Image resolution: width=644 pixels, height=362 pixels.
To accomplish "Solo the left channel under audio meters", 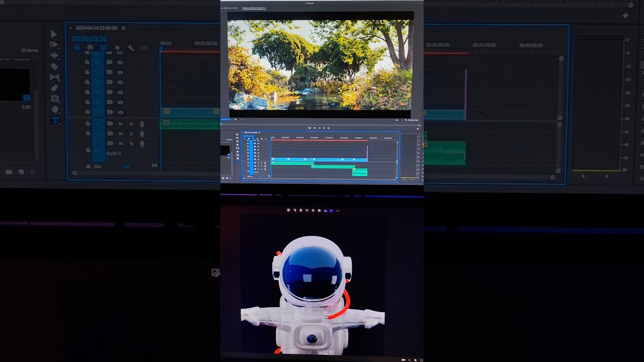I will pos(405,179).
